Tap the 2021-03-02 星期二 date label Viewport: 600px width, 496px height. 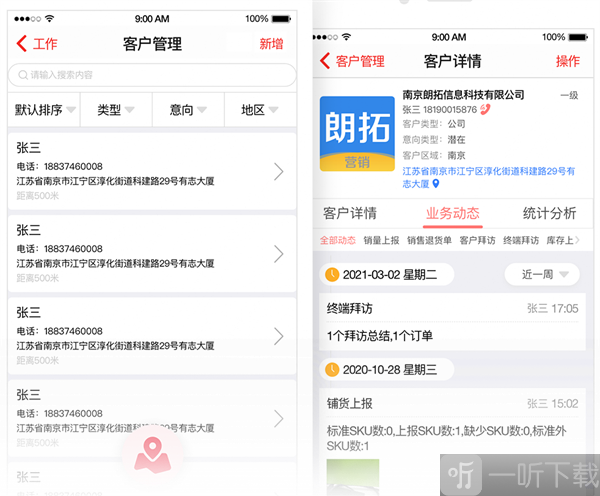(x=390, y=274)
